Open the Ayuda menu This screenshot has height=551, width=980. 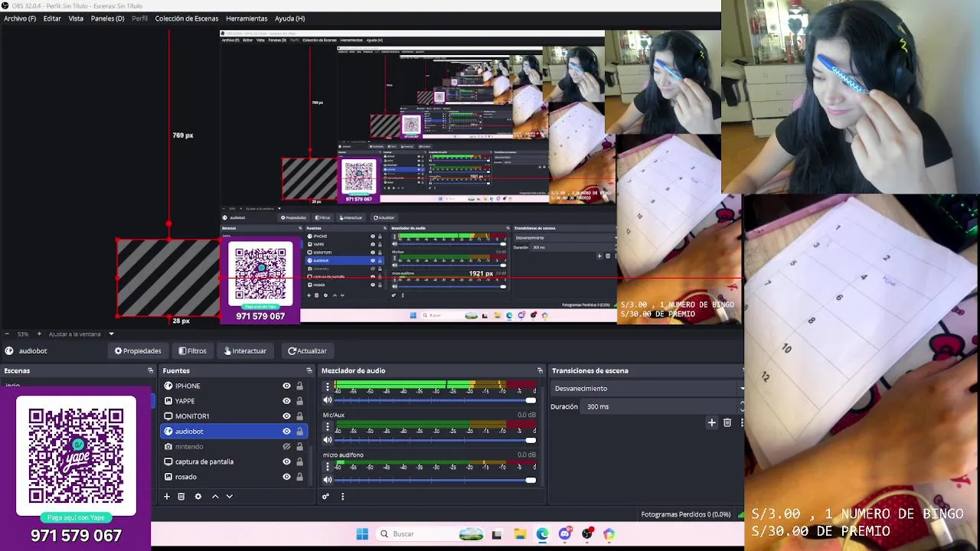coord(289,18)
